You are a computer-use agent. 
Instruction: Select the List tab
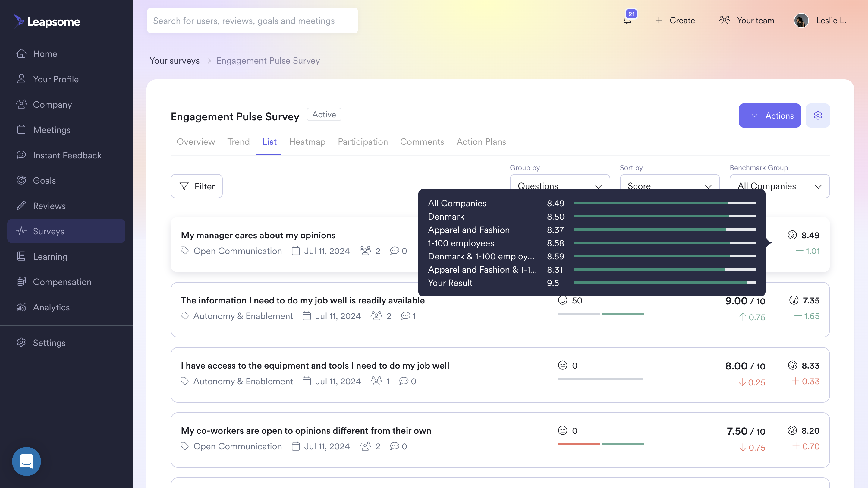pyautogui.click(x=269, y=142)
